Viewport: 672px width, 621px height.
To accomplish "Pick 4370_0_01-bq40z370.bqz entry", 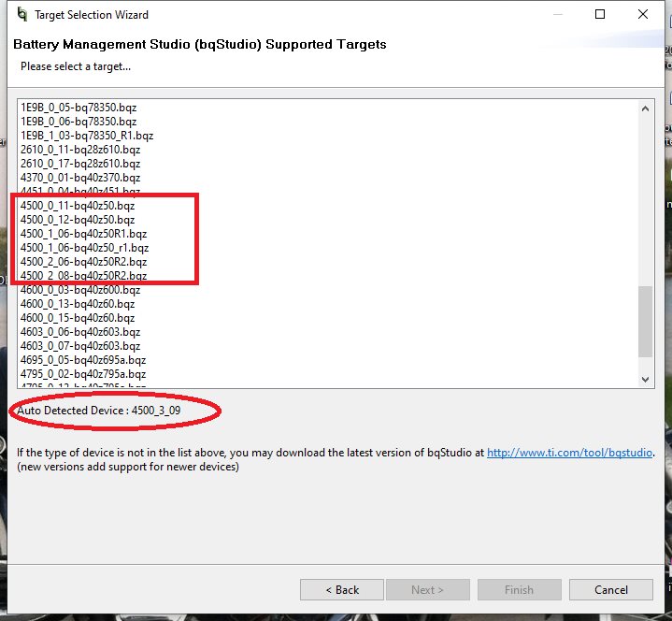I will (x=80, y=178).
